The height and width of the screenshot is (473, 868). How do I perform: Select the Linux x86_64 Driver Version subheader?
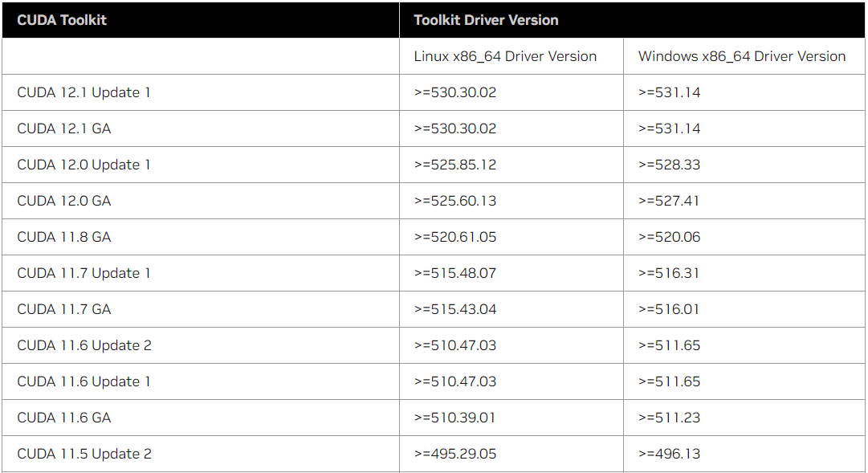tap(505, 56)
